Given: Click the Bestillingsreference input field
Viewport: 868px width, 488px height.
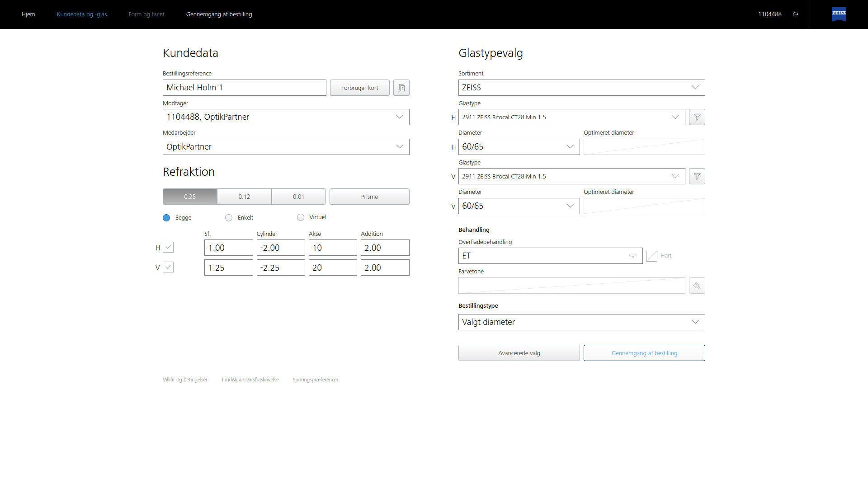Looking at the screenshot, I should (x=244, y=88).
